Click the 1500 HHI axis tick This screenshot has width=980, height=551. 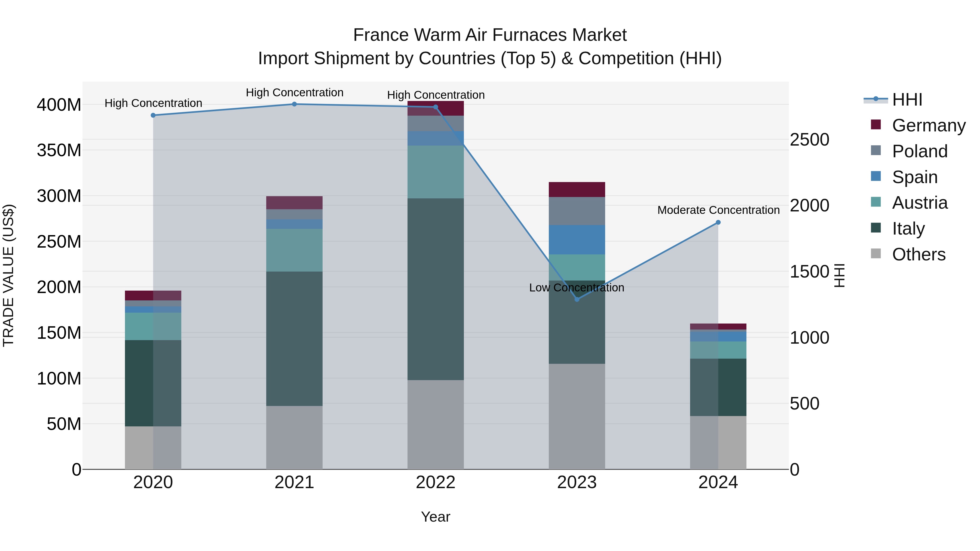(810, 272)
